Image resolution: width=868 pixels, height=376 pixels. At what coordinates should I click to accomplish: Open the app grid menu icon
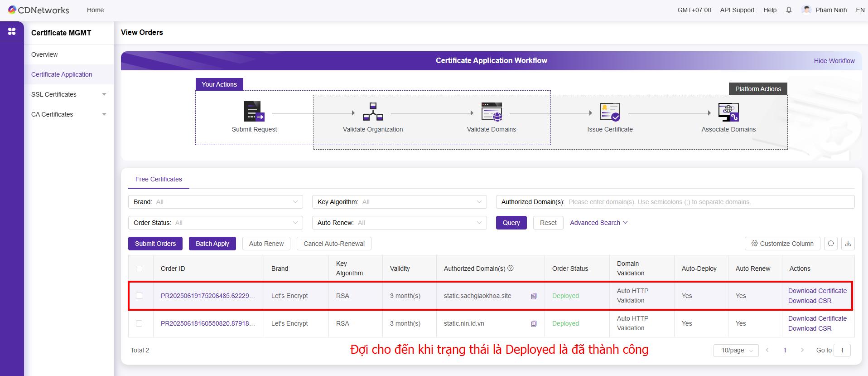(x=12, y=31)
